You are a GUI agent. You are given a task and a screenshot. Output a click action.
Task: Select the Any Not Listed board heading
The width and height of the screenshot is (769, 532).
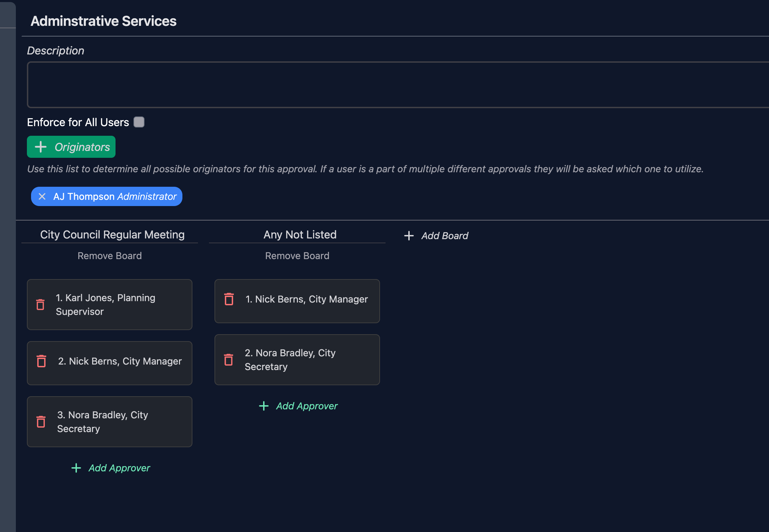click(x=300, y=235)
